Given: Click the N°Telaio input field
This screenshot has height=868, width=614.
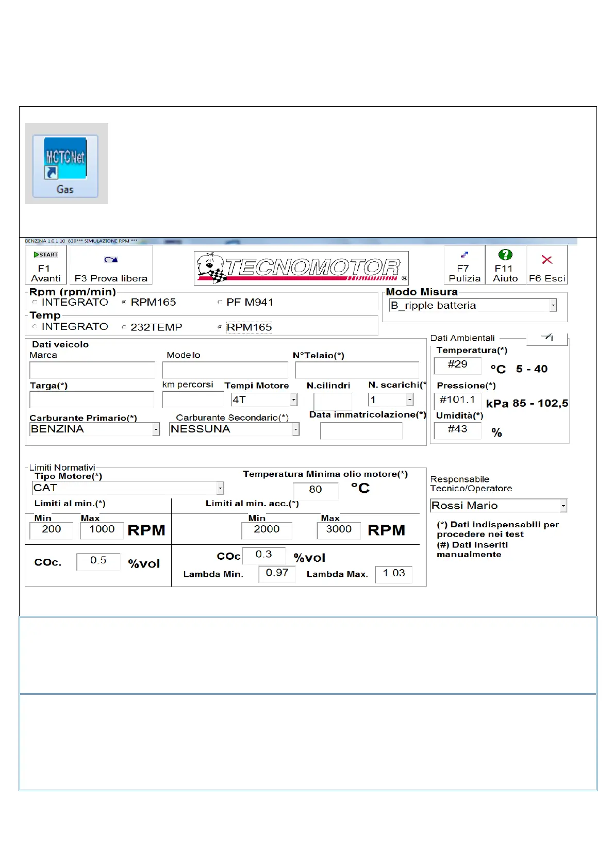Looking at the screenshot, I should pyautogui.click(x=357, y=370).
